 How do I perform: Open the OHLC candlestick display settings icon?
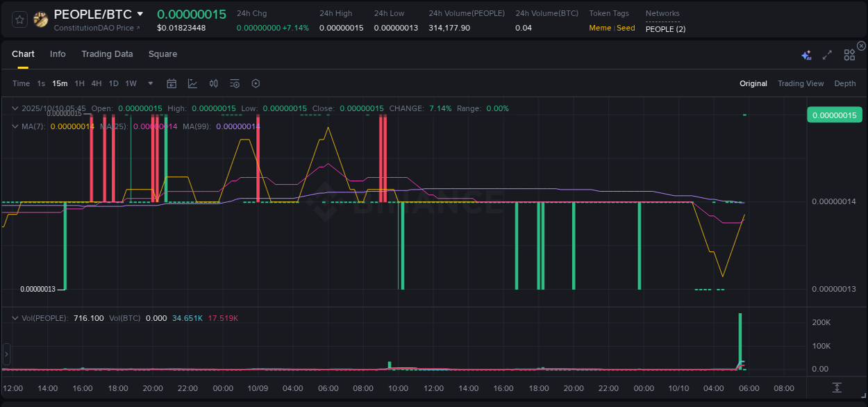[213, 83]
